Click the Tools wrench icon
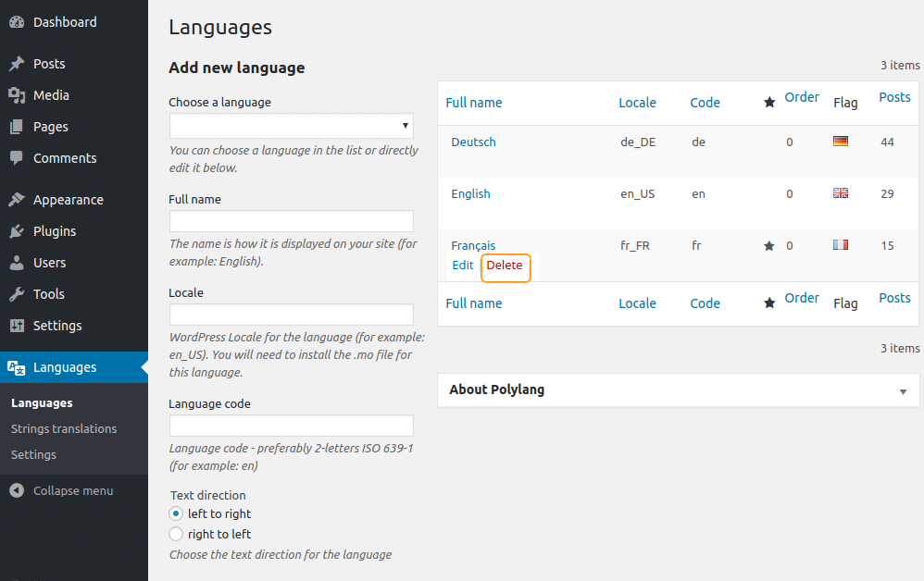Viewport: 924px width, 581px height. click(x=17, y=293)
